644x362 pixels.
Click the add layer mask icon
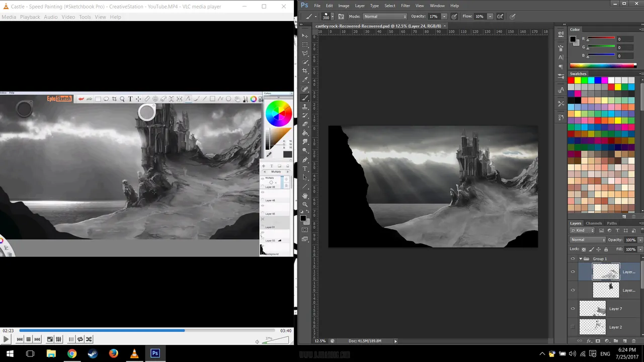click(x=598, y=341)
